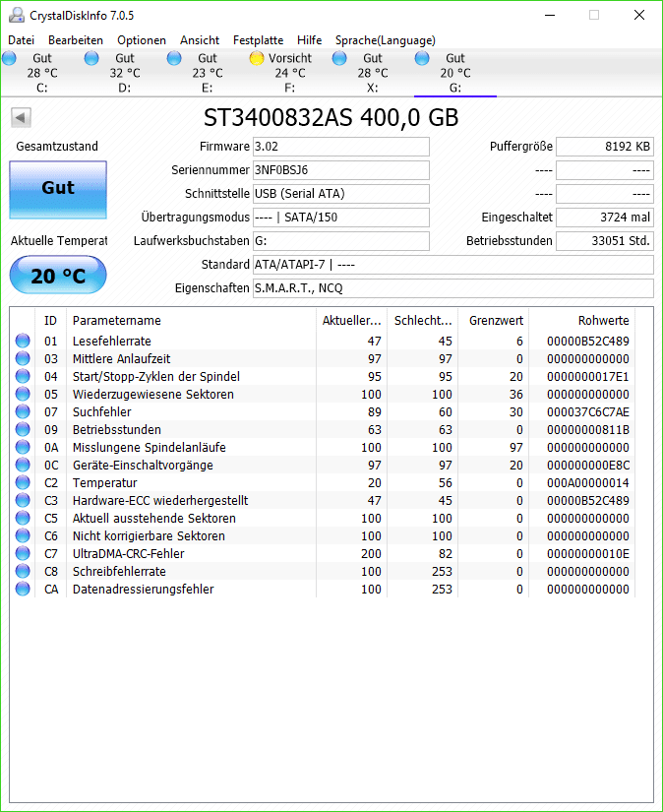Screen dimensions: 663x812
Task: Click the Eigenschaften field S.M.A.R.T., NCQ
Action: (x=453, y=288)
